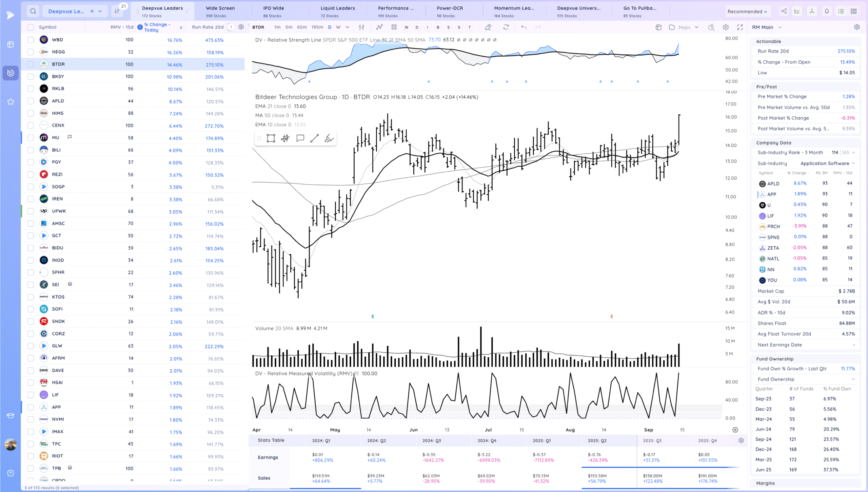Click the circled T button in chart toolbar

470,27
